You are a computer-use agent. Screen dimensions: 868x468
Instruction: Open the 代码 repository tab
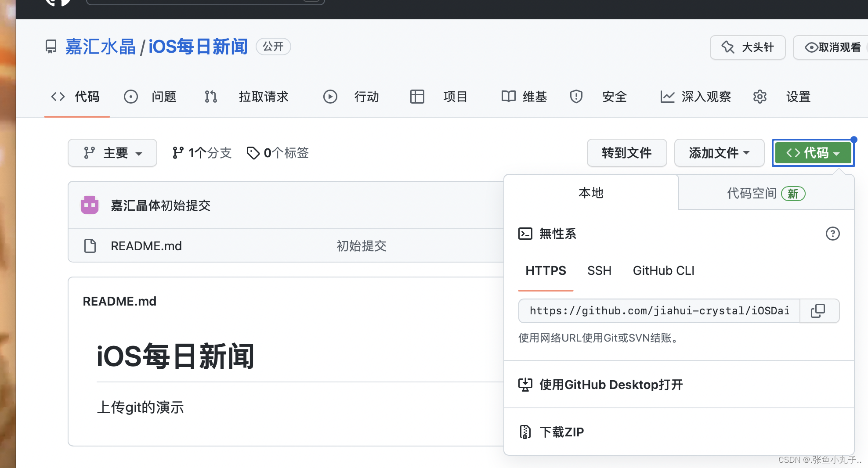coord(76,97)
